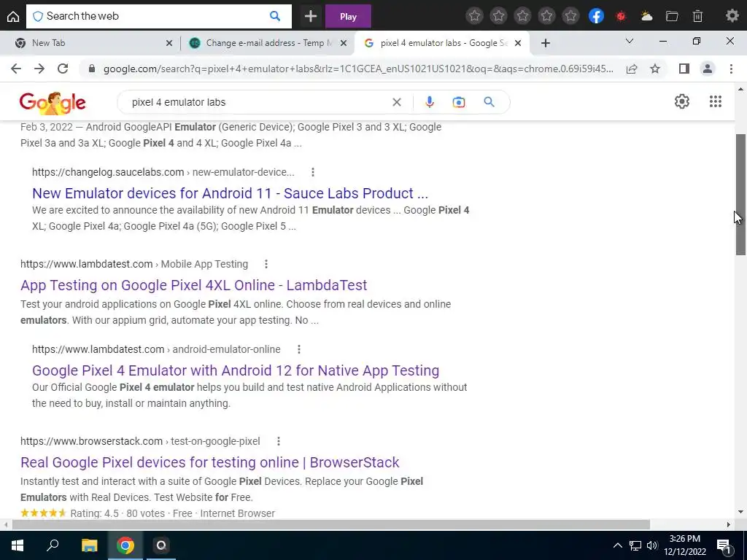The image size is (747, 560).
Task: Open New Emulator devices for Android 11 link
Action: pyautogui.click(x=230, y=192)
